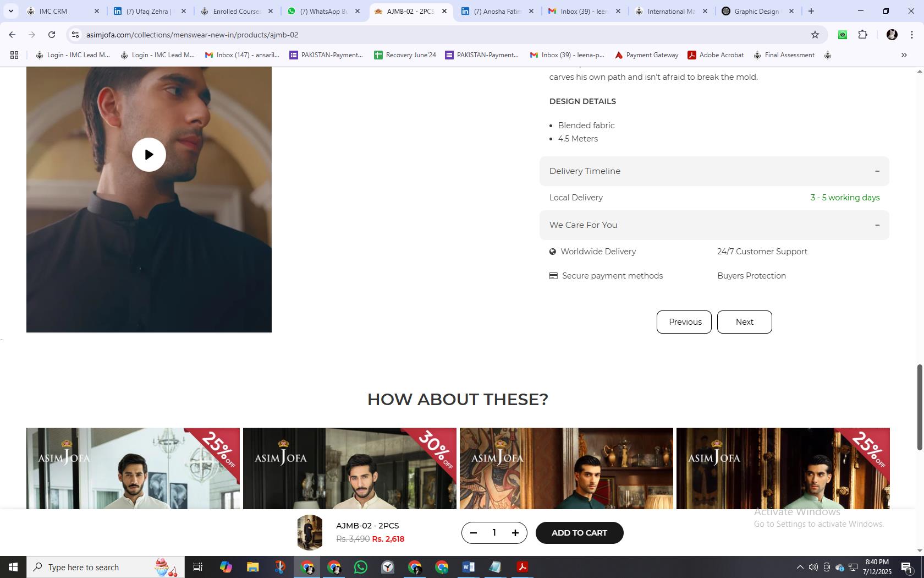Close the AJMB-02 browser tab
Image resolution: width=924 pixels, height=578 pixels.
click(x=444, y=11)
